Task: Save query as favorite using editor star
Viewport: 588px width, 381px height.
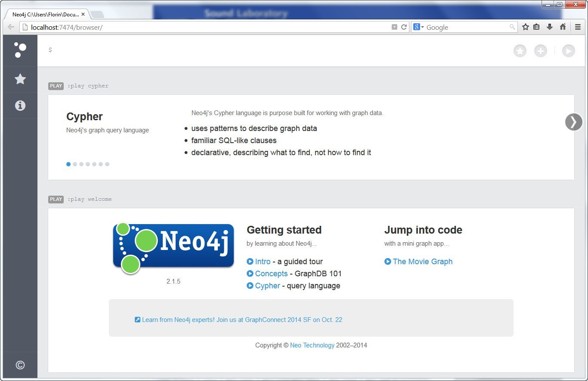Action: pyautogui.click(x=520, y=51)
